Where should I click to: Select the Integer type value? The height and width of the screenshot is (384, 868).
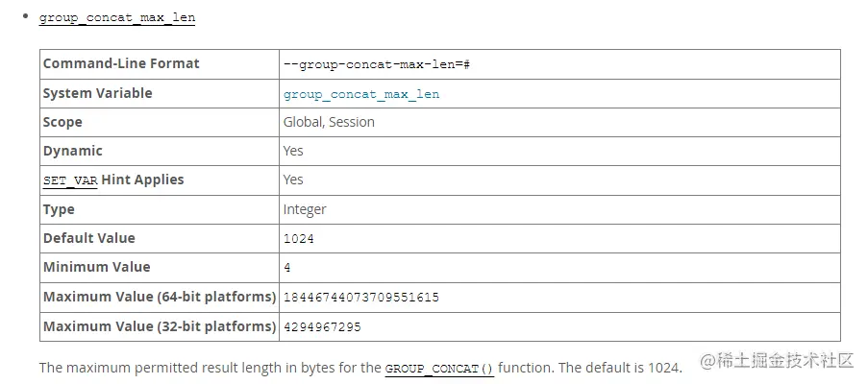click(x=305, y=209)
